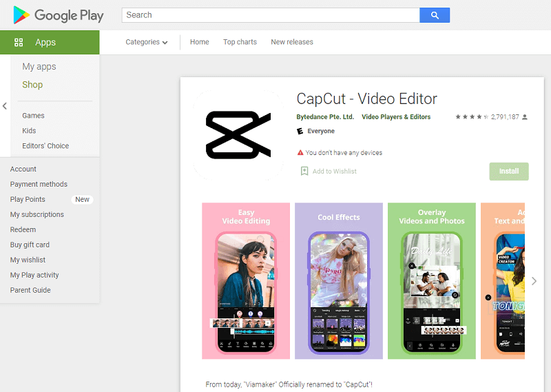Open the Redeem link
The image size is (551, 392).
point(23,229)
